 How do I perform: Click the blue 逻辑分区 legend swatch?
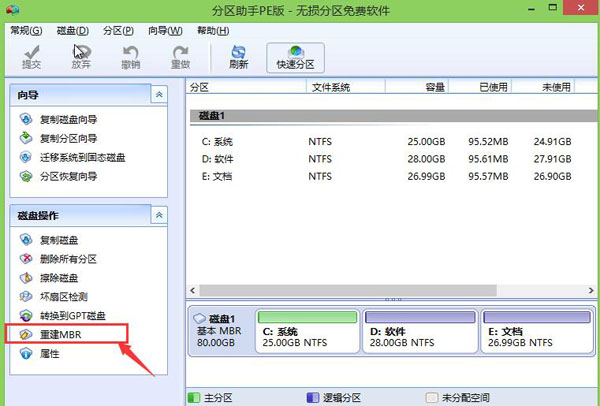coord(313,398)
